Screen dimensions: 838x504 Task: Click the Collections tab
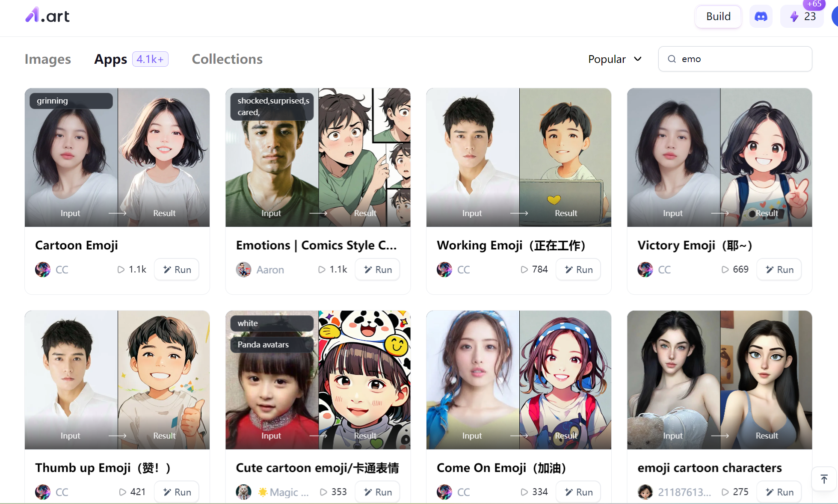coord(228,58)
